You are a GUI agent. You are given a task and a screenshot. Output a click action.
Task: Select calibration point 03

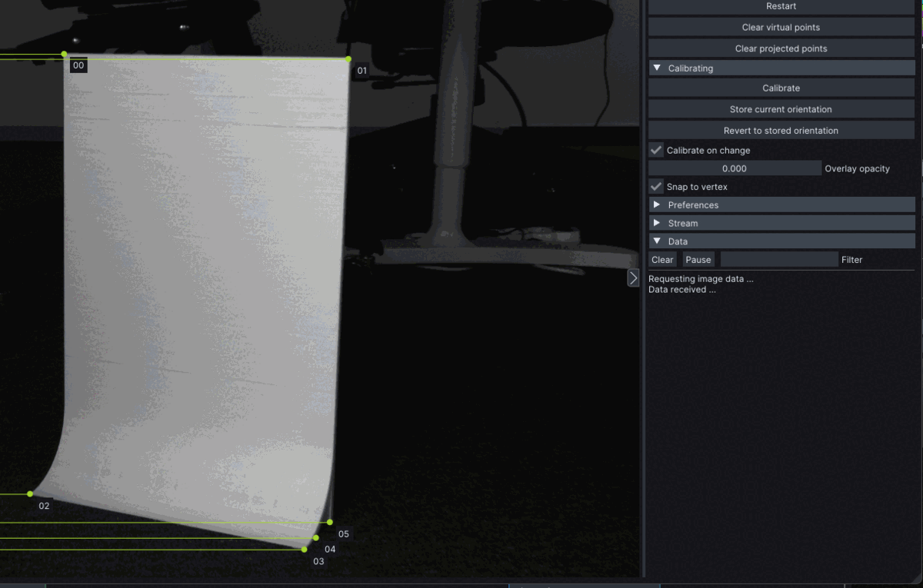305,550
